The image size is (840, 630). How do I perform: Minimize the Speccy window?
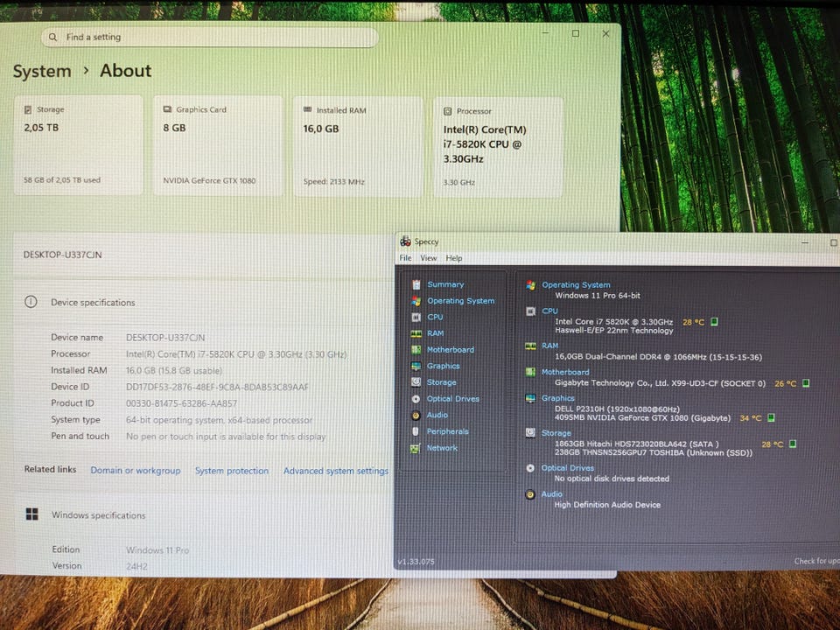pos(805,242)
